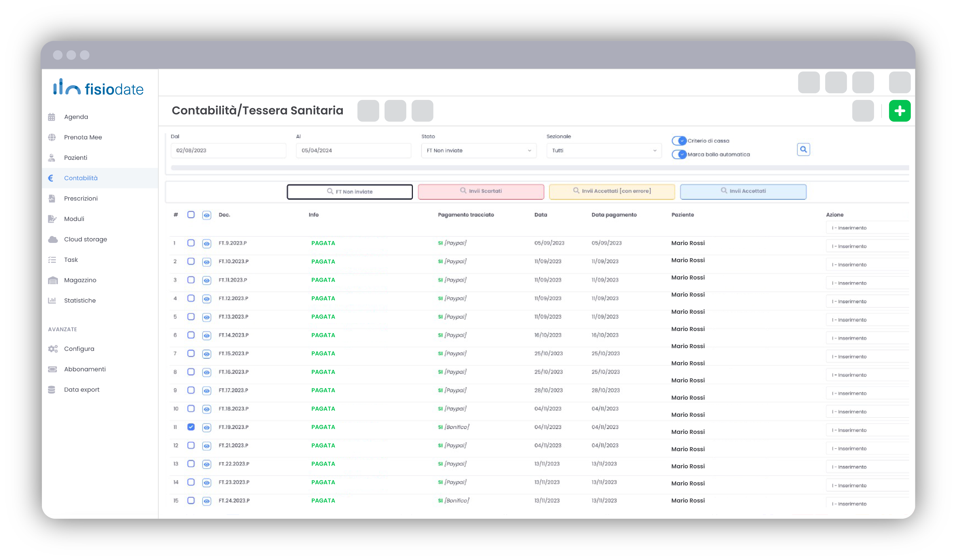
Task: Disable Marca bollo automatica switch
Action: (x=679, y=154)
